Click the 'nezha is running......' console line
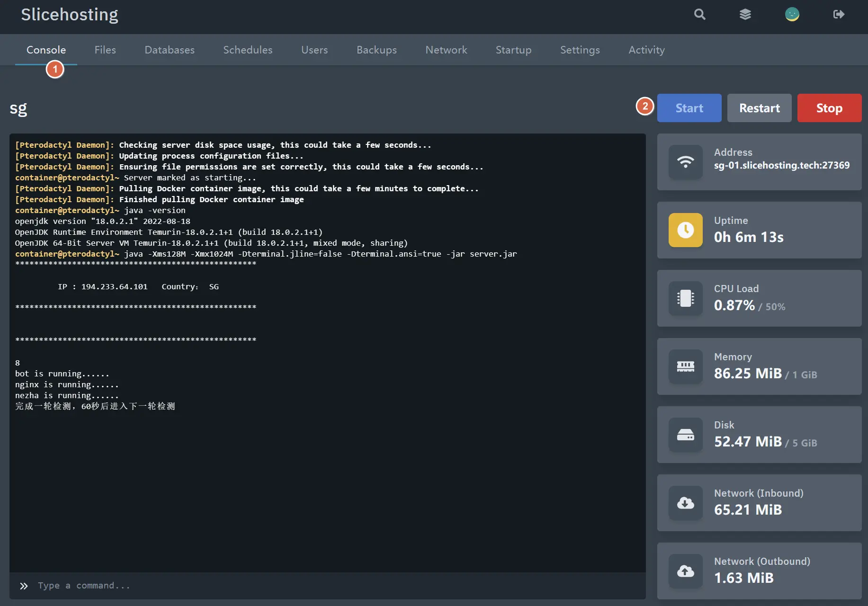This screenshot has height=606, width=868. pos(67,395)
